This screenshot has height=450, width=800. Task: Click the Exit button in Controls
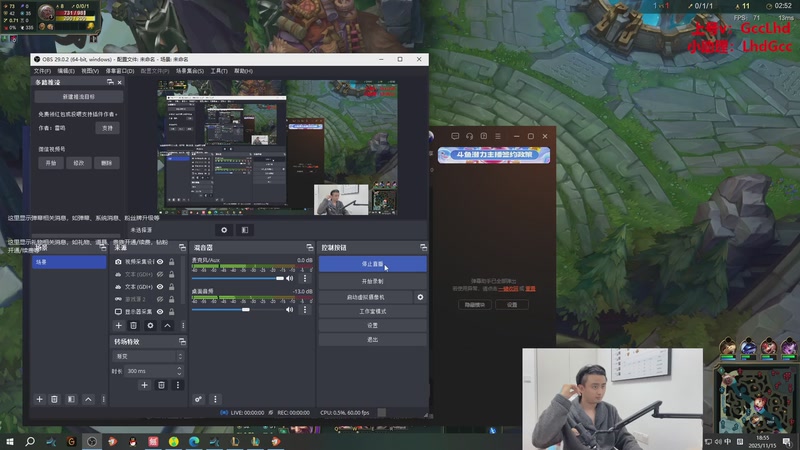[372, 340]
